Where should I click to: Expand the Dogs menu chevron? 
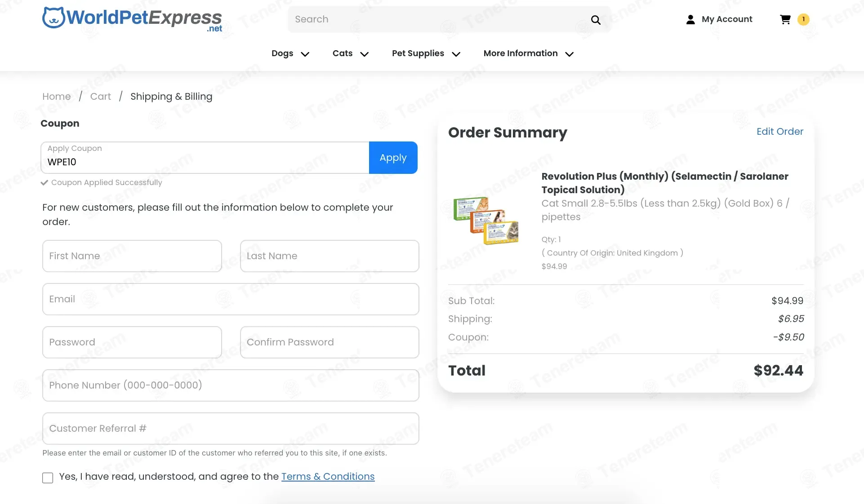point(305,54)
